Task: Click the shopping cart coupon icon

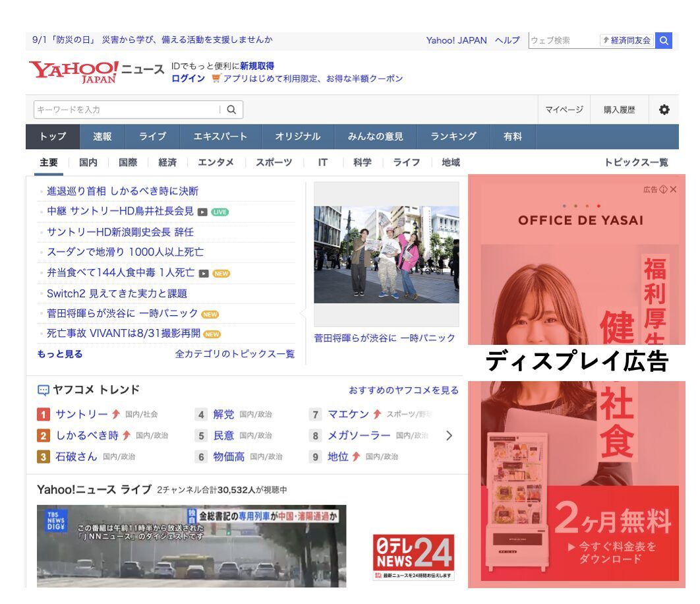Action: click(216, 78)
